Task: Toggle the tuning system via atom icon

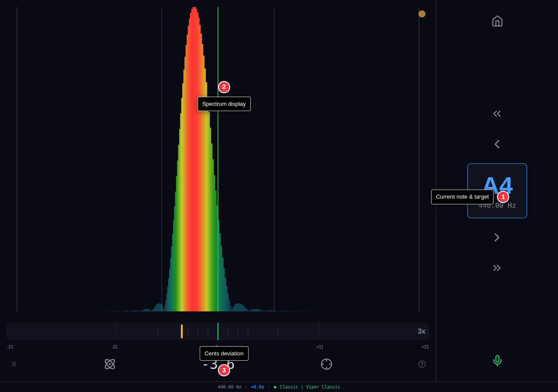Action: [x=109, y=364]
